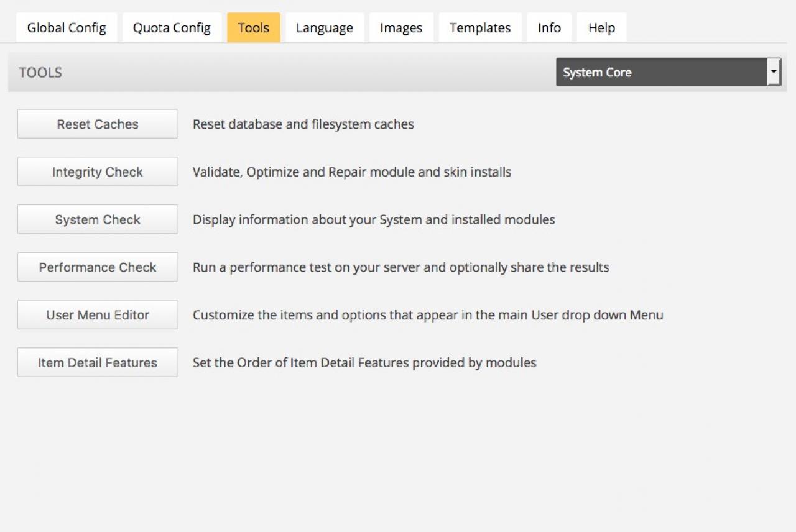Open the User Menu Editor
The image size is (796, 532).
pos(98,315)
